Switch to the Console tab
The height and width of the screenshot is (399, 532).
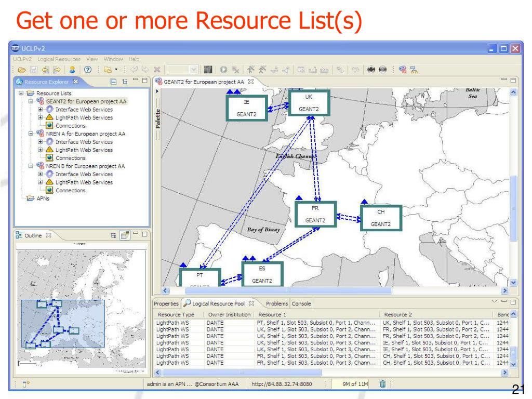pos(301,303)
